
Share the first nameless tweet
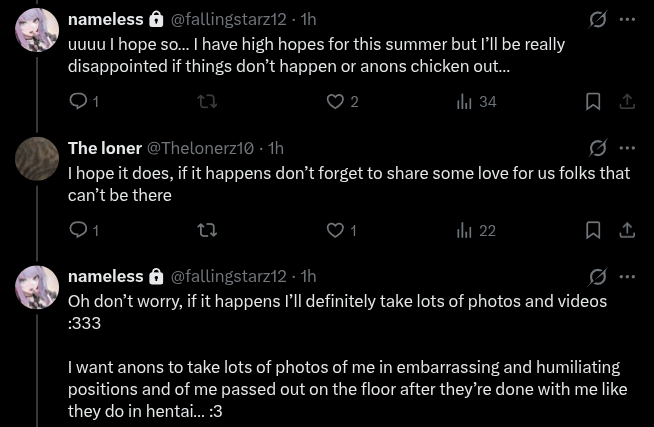[627, 101]
